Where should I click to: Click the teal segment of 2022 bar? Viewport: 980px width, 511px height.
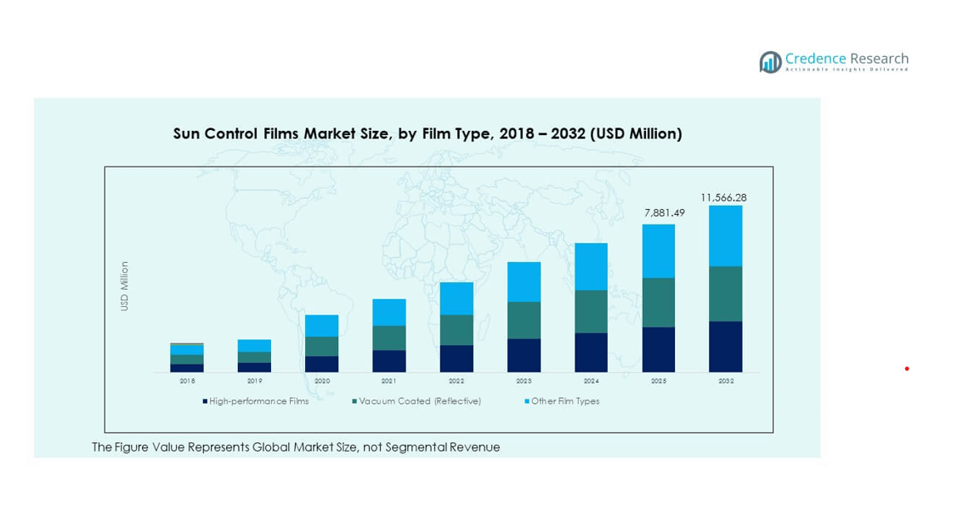point(456,330)
